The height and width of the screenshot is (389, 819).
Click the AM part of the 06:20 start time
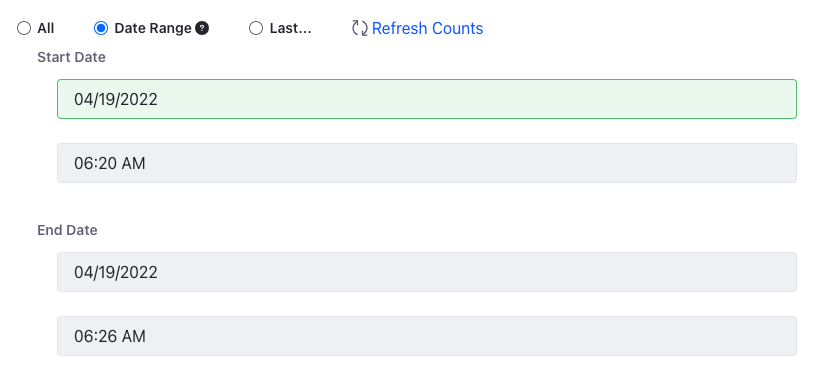pos(133,163)
